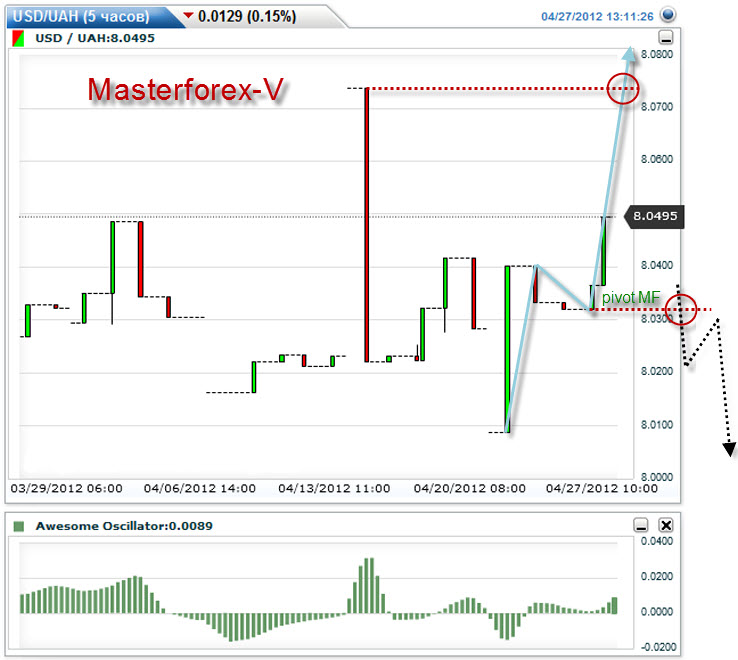Click the 03/29/2012 06:00 date label
Image resolution: width=738 pixels, height=660 pixels.
(66, 488)
